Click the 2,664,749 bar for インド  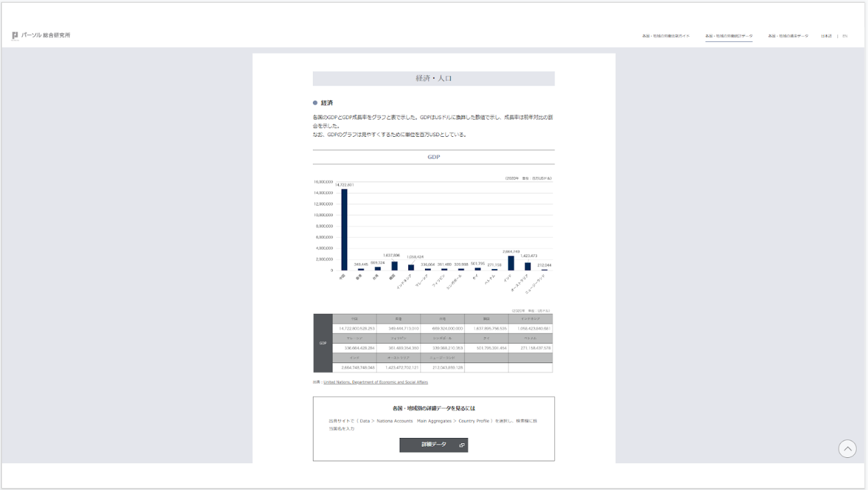[x=511, y=263]
